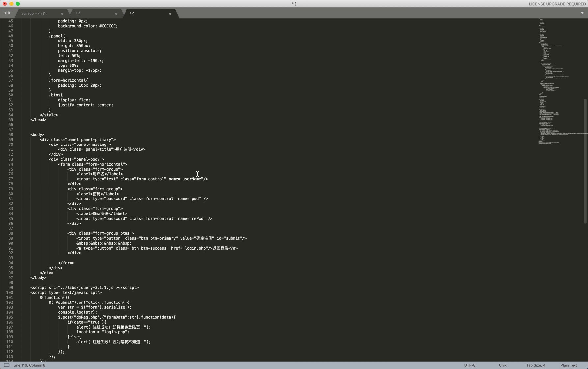
Task: Place cursor on '.panel{' selector line
Action: [x=57, y=36]
